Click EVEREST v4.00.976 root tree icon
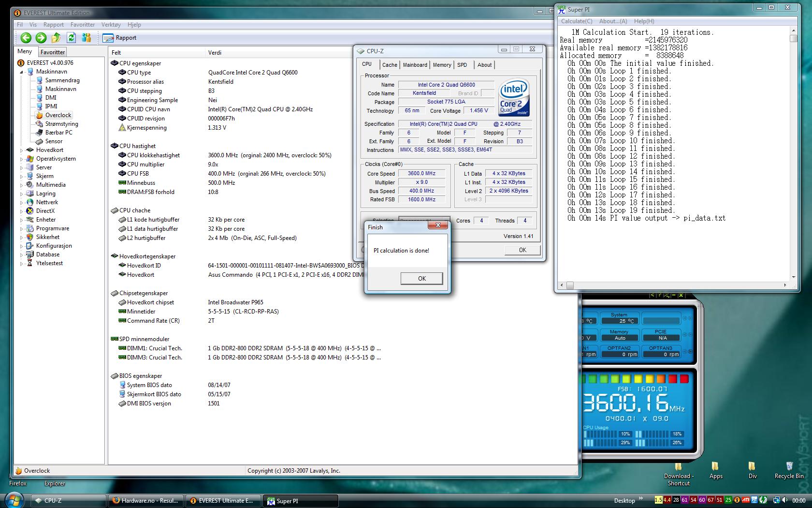This screenshot has height=508, width=812. [21, 63]
